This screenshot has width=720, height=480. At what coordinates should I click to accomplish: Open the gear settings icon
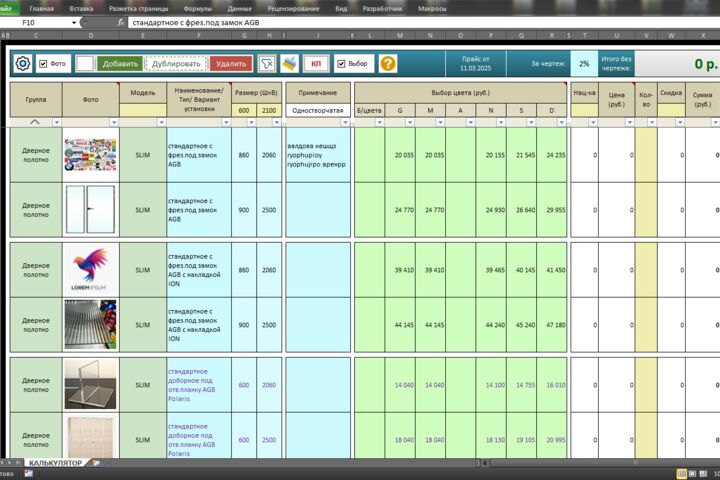(22, 63)
